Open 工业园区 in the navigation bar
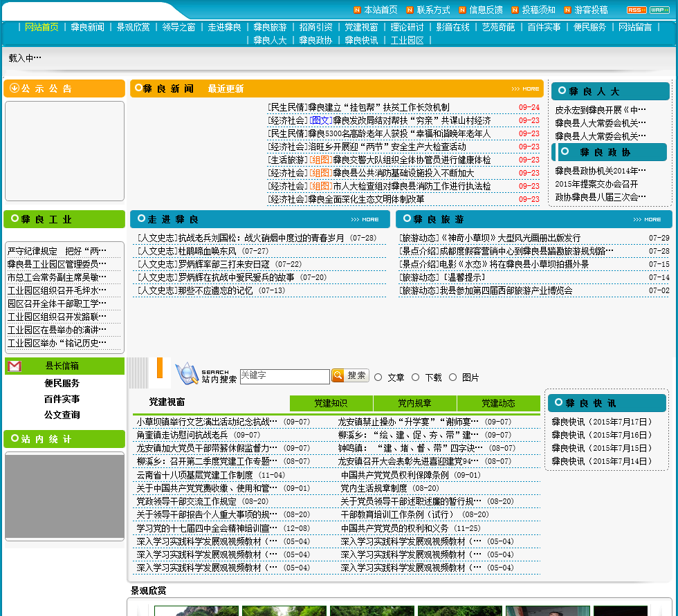 pyautogui.click(x=407, y=41)
